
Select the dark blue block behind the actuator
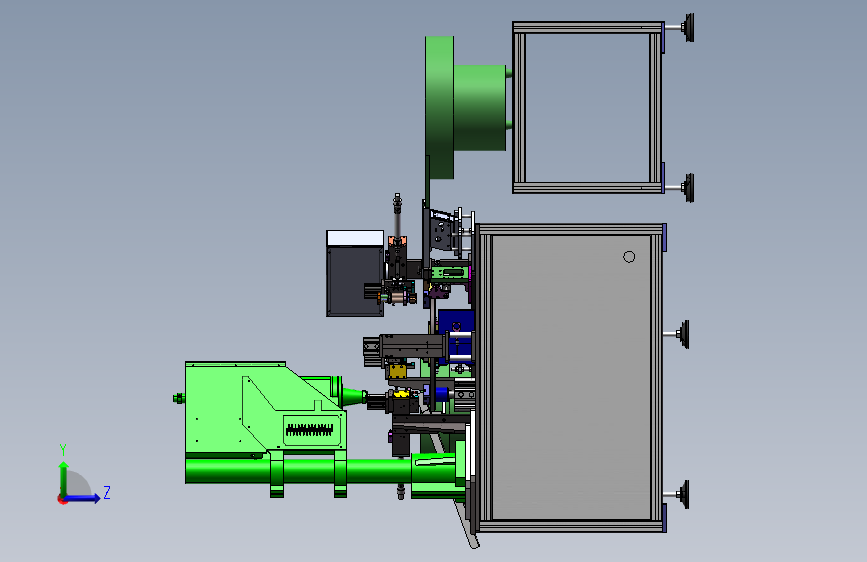click(x=456, y=335)
